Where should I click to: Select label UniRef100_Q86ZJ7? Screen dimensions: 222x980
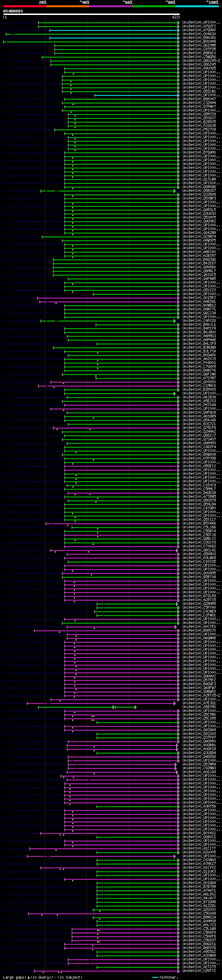[199, 436]
